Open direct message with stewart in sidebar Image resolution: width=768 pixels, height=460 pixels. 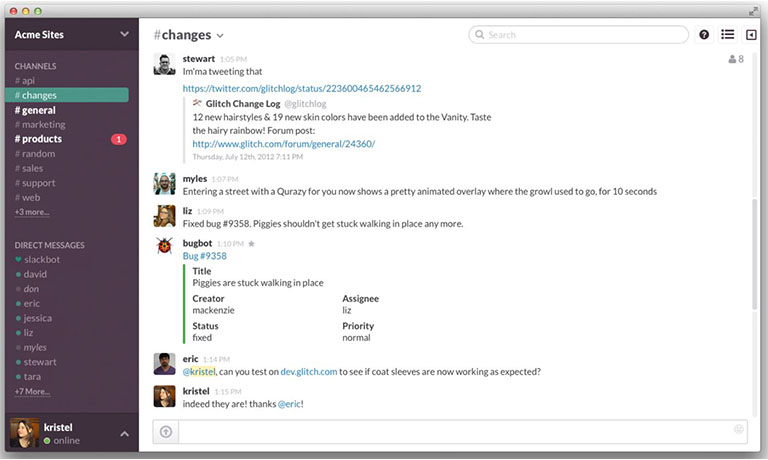tap(36, 362)
